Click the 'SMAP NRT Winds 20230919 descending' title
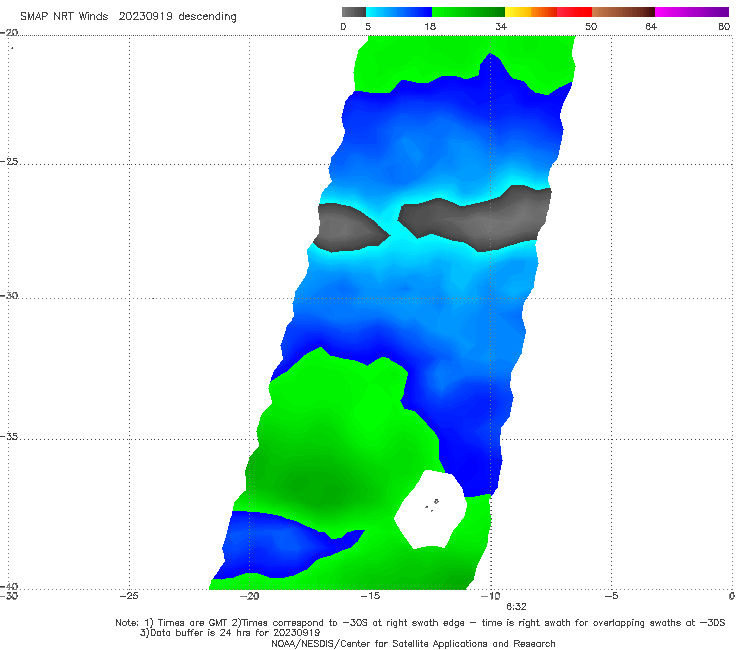Viewport: 740px width, 650px height. (128, 16)
